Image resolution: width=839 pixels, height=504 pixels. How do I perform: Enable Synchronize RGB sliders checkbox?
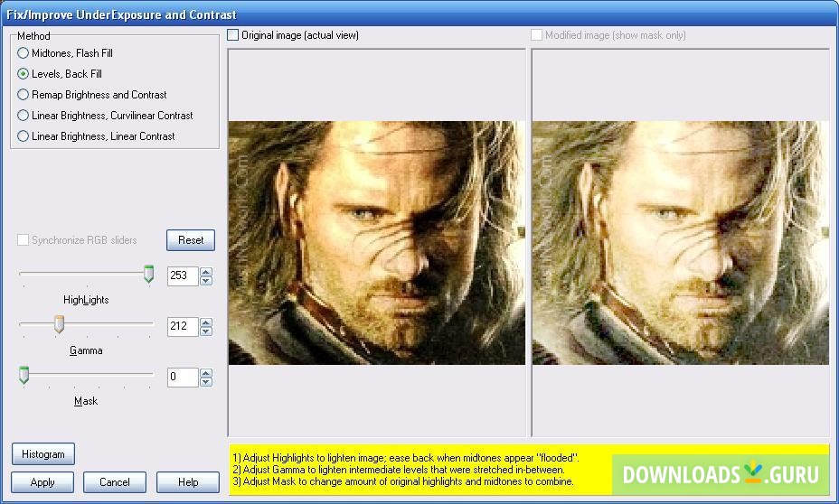23,240
